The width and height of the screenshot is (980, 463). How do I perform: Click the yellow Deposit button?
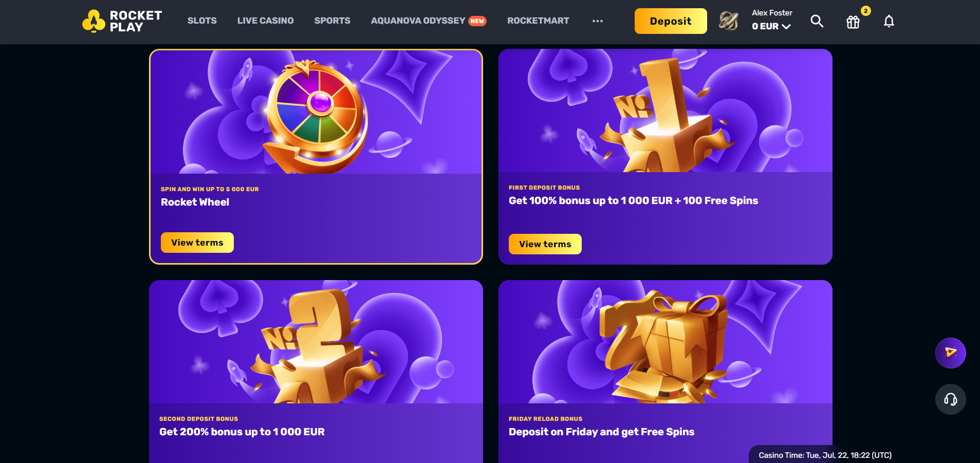pos(671,21)
